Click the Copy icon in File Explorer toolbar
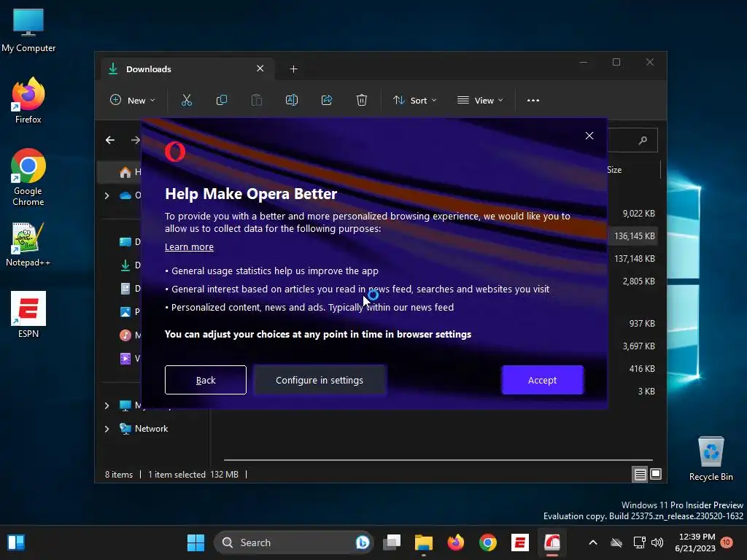747x560 pixels. point(222,100)
